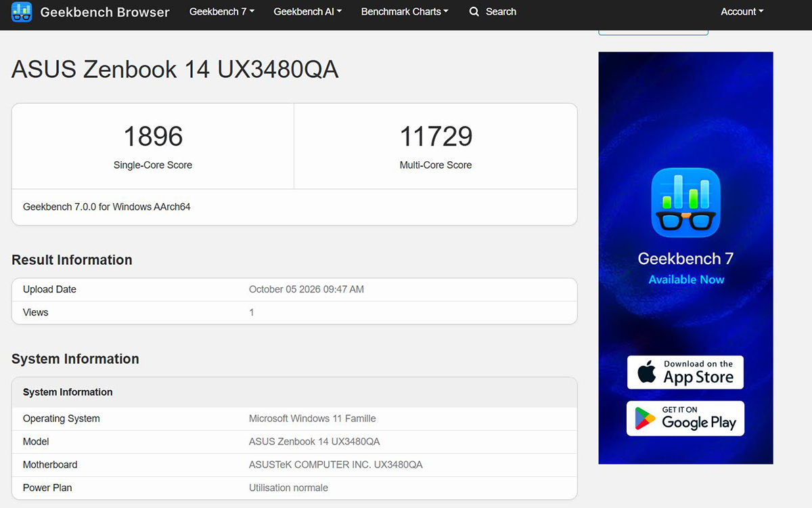Click the Motherboard row label

50,465
